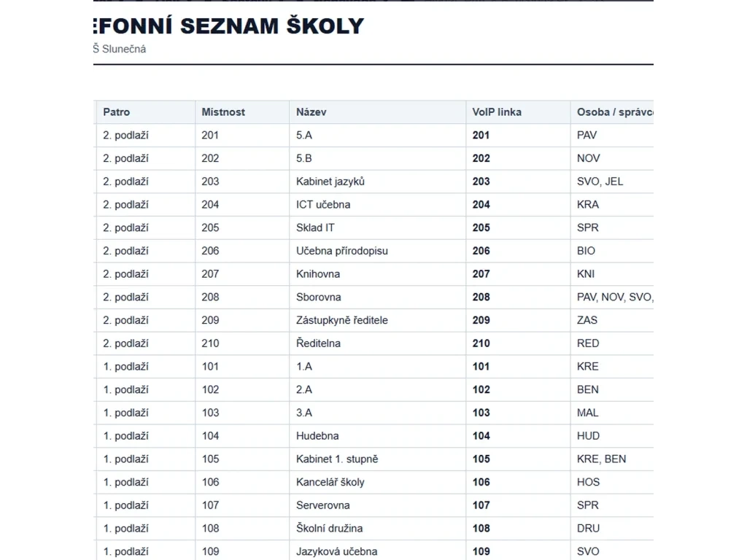Select the Školní družina entry
Image resolution: width=747 pixels, height=560 pixels.
[x=329, y=529]
